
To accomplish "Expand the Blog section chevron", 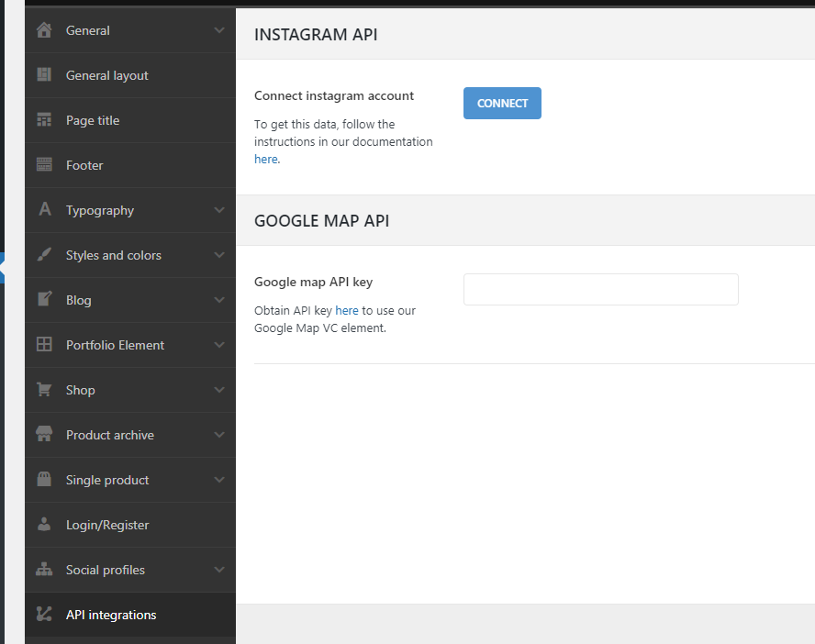I will coord(219,300).
